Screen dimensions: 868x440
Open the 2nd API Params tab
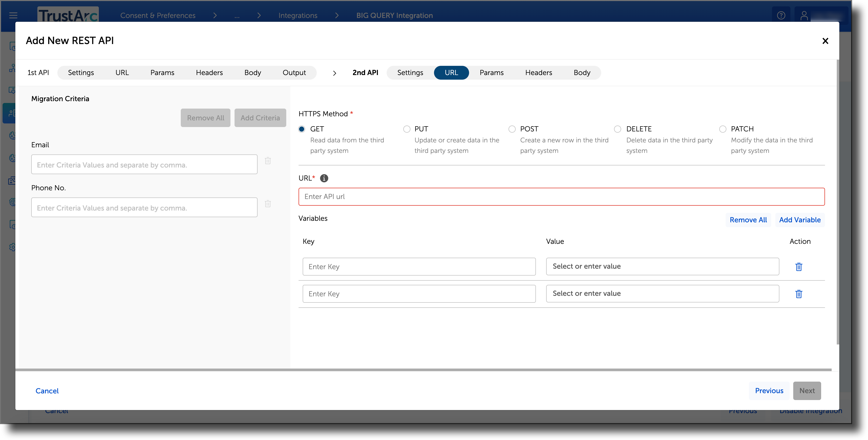[492, 73]
